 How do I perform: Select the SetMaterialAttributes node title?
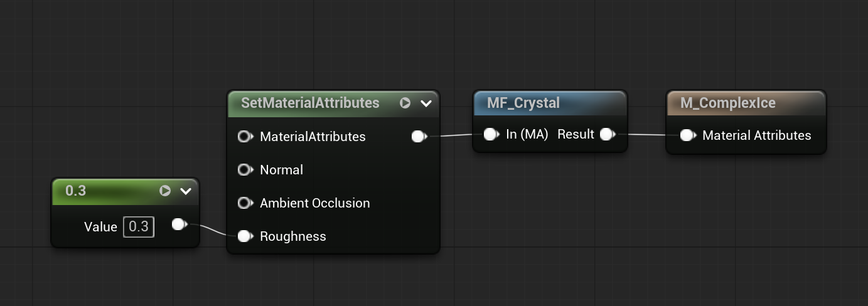click(310, 103)
